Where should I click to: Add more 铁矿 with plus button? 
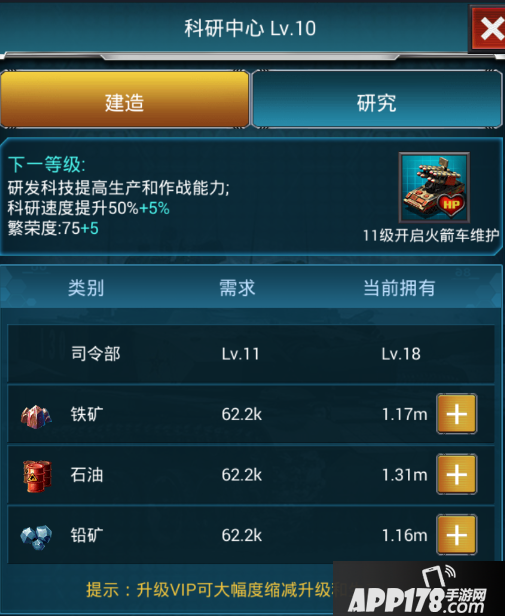pos(457,414)
